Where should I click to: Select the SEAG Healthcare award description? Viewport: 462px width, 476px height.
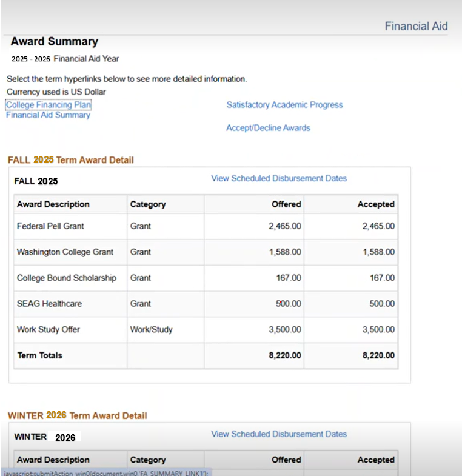click(49, 304)
